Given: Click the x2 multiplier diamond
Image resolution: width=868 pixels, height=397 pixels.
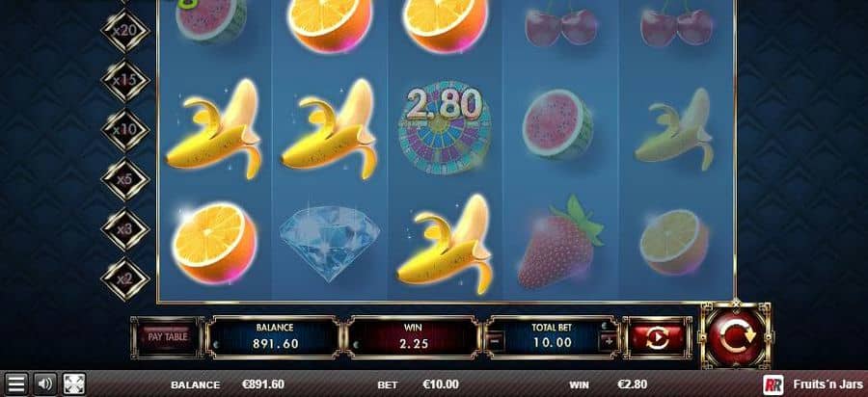Looking at the screenshot, I should click(125, 279).
